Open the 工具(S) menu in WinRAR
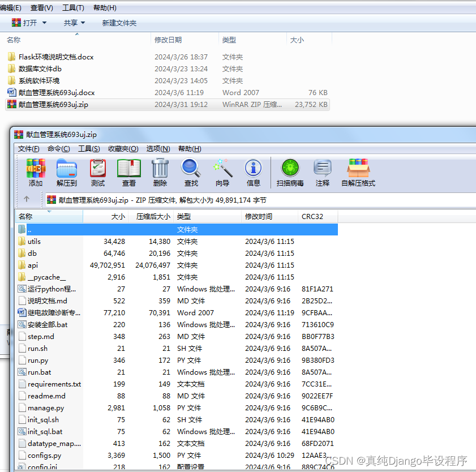This screenshot has height=472, width=476. click(89, 149)
